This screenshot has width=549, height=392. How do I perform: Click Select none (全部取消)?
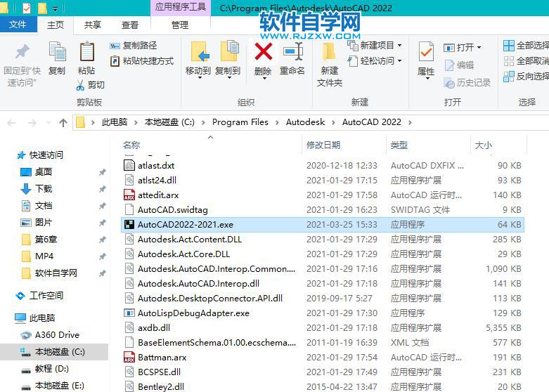pos(526,61)
